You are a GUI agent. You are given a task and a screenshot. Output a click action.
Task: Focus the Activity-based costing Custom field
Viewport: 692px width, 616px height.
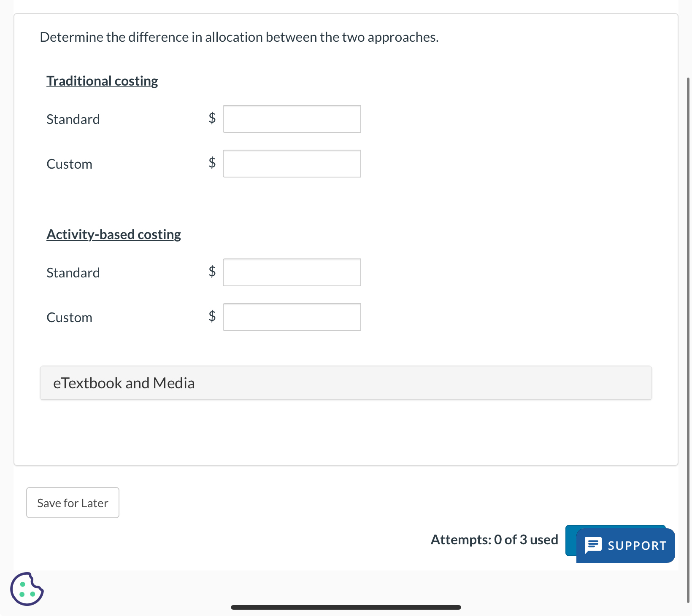pos(292,317)
